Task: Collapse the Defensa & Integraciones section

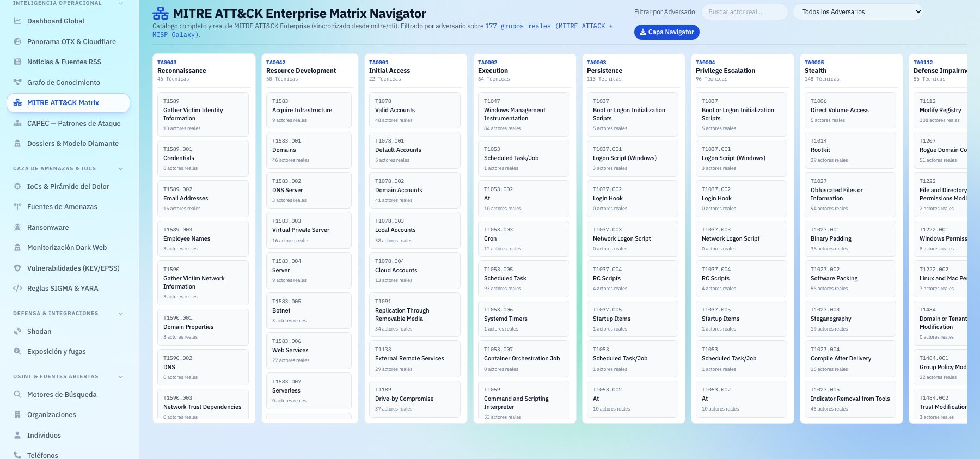Action: coord(120,314)
